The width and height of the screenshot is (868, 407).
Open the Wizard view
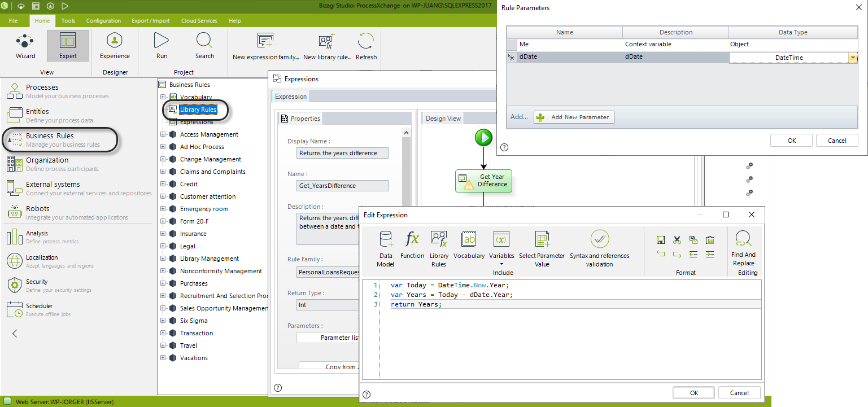(x=25, y=46)
